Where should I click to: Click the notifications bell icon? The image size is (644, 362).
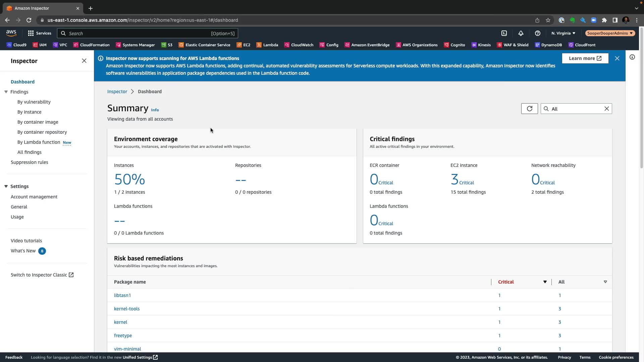click(521, 33)
